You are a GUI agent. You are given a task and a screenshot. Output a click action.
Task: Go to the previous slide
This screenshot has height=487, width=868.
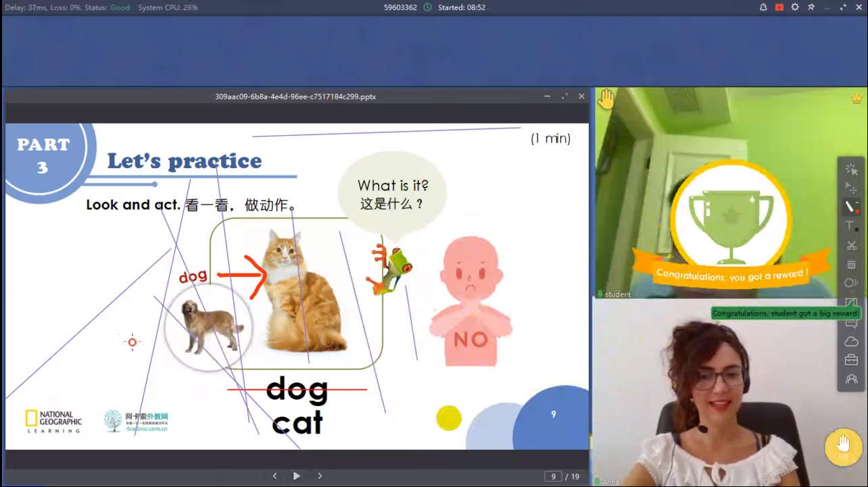pos(274,476)
